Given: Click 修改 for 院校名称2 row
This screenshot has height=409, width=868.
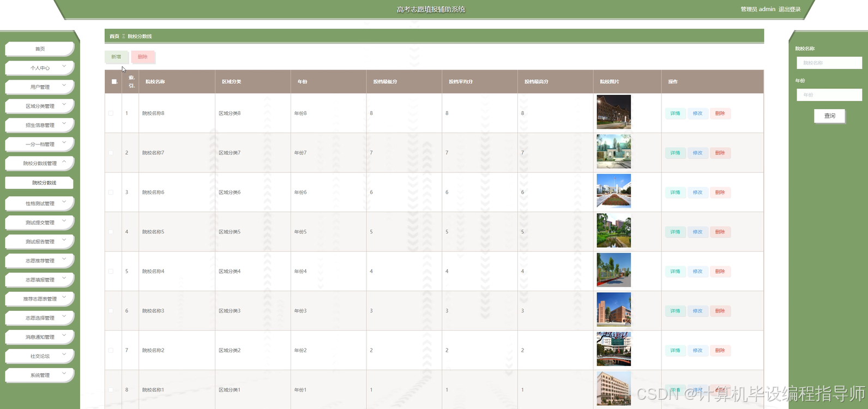Looking at the screenshot, I should pyautogui.click(x=697, y=351).
